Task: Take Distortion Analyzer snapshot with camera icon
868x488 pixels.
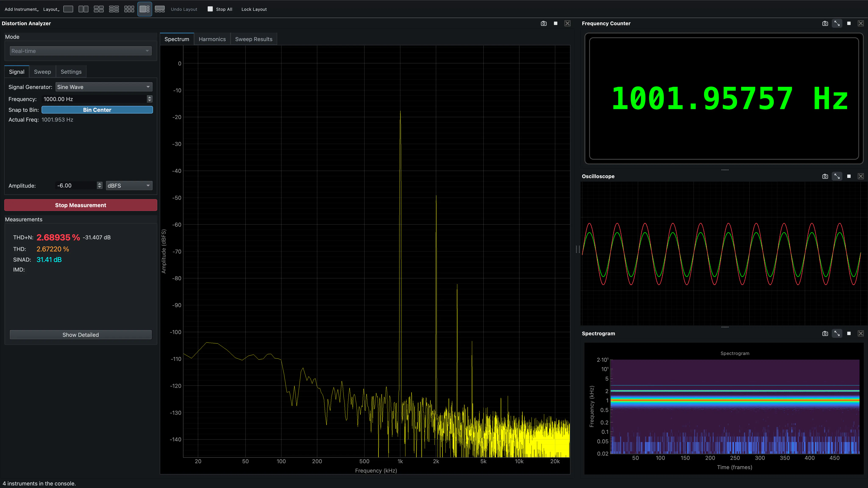Action: click(x=544, y=23)
